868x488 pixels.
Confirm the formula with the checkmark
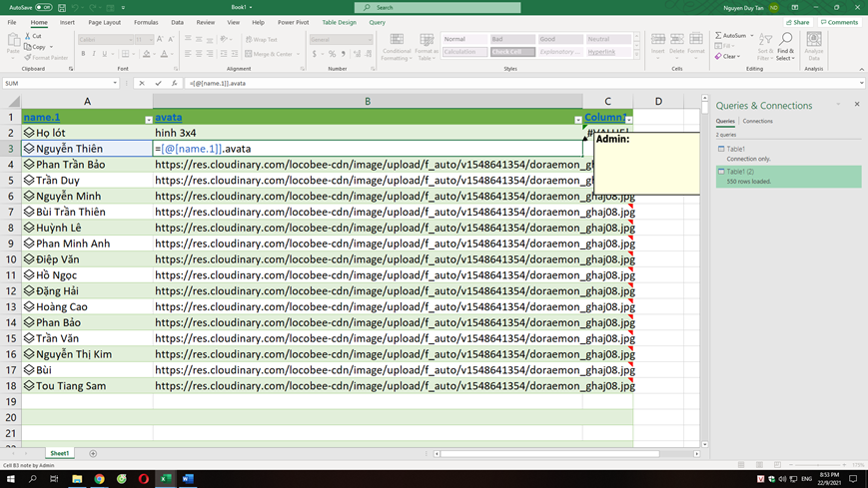(x=158, y=83)
